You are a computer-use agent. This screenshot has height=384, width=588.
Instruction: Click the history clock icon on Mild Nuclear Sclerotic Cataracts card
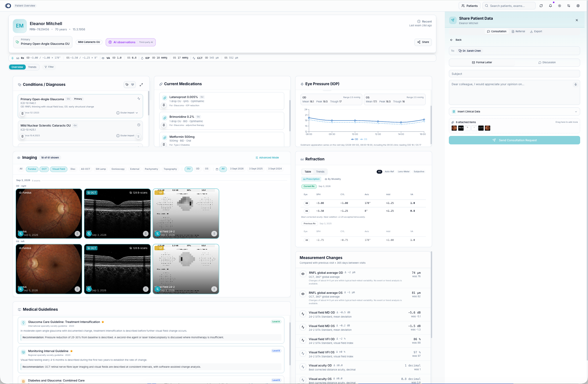tap(139, 125)
